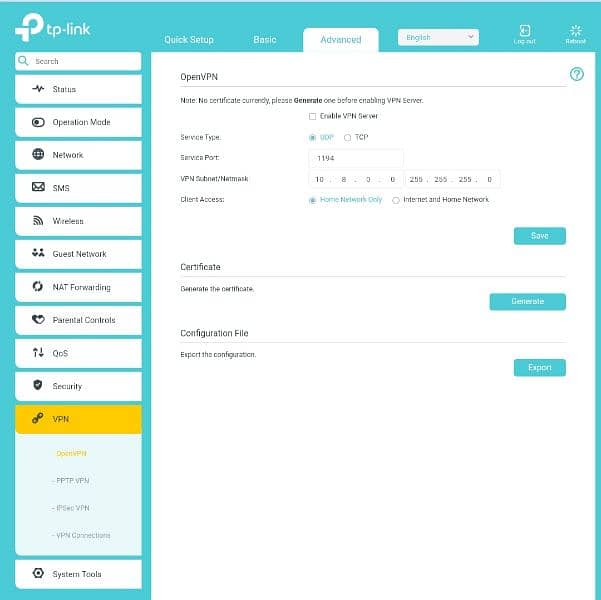Click netmask first octet 255
The image size is (601, 600).
(x=415, y=179)
